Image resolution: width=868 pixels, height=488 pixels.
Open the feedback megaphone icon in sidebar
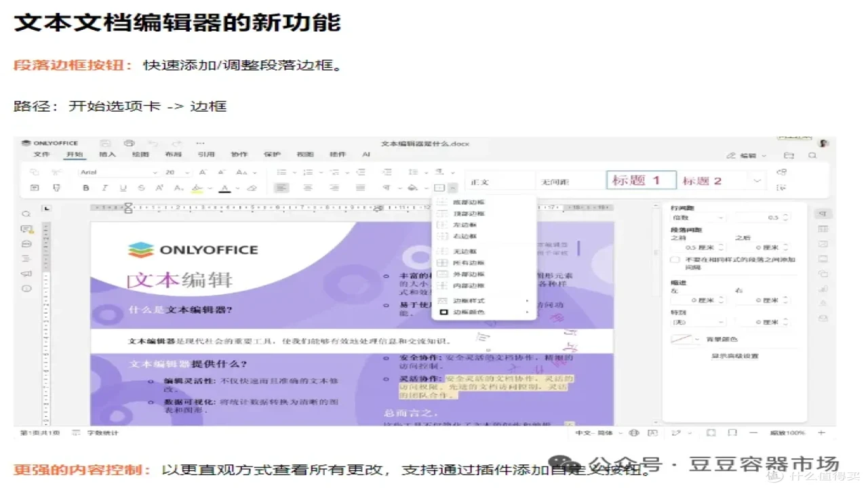pyautogui.click(x=26, y=274)
